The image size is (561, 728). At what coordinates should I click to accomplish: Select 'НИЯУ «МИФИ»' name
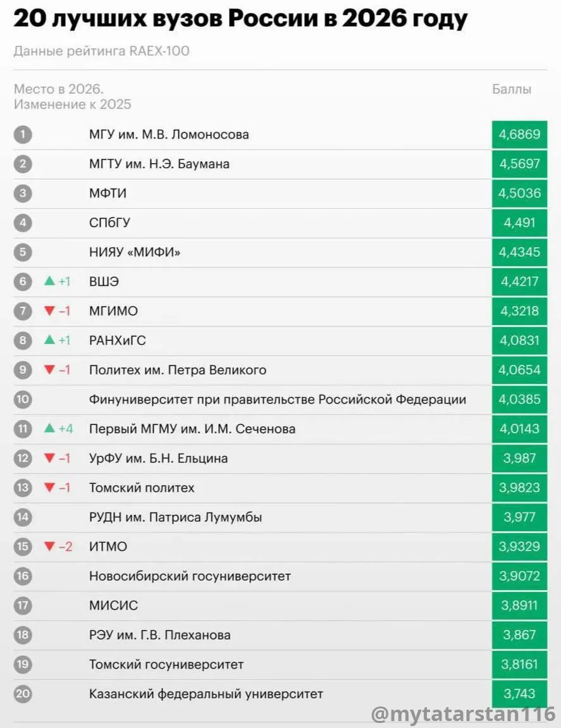135,252
